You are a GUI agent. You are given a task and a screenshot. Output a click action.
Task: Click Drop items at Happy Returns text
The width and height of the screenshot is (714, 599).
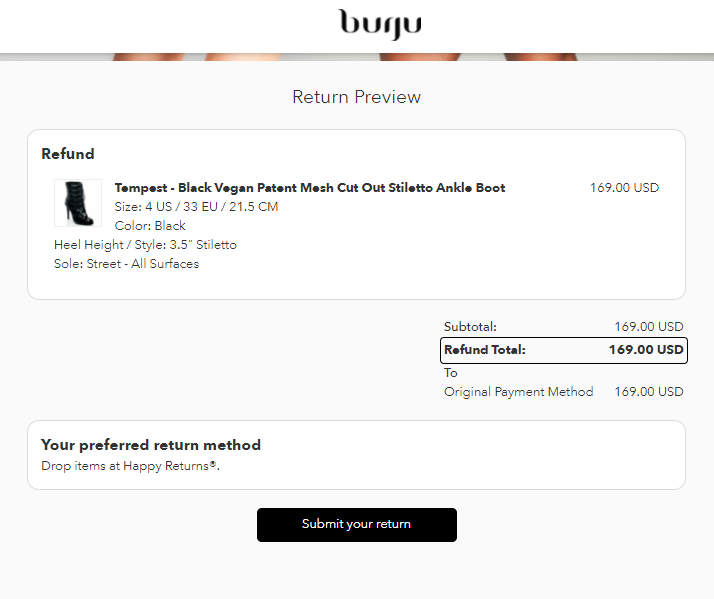coord(130,466)
